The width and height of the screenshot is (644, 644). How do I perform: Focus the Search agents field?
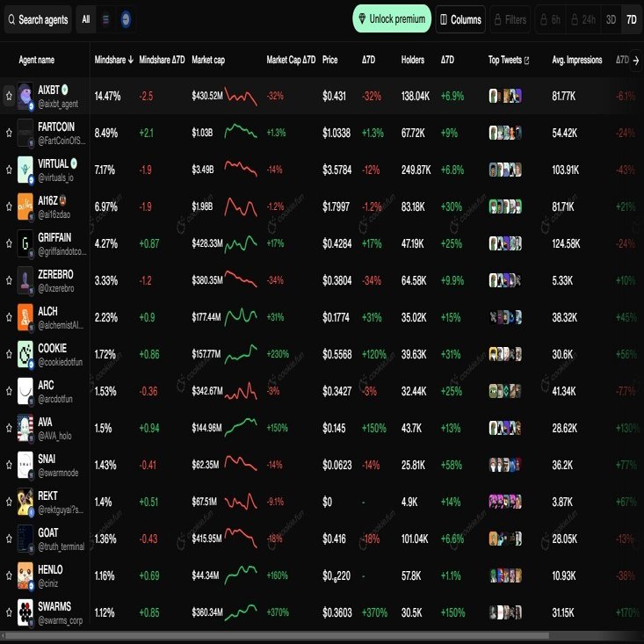[x=38, y=19]
